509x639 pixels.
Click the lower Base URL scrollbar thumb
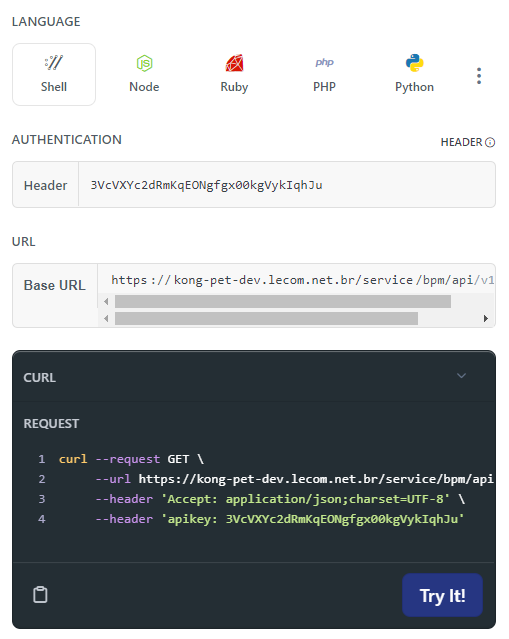coord(267,318)
